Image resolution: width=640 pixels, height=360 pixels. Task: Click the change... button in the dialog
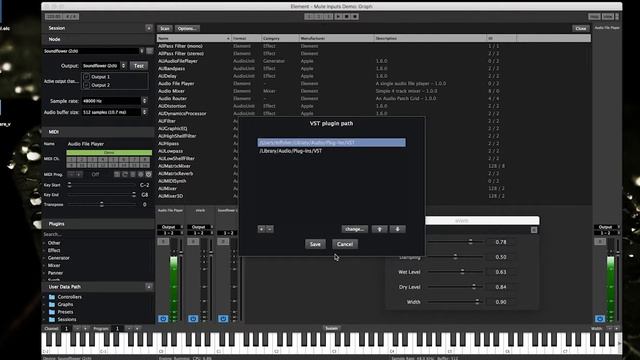coord(354,229)
